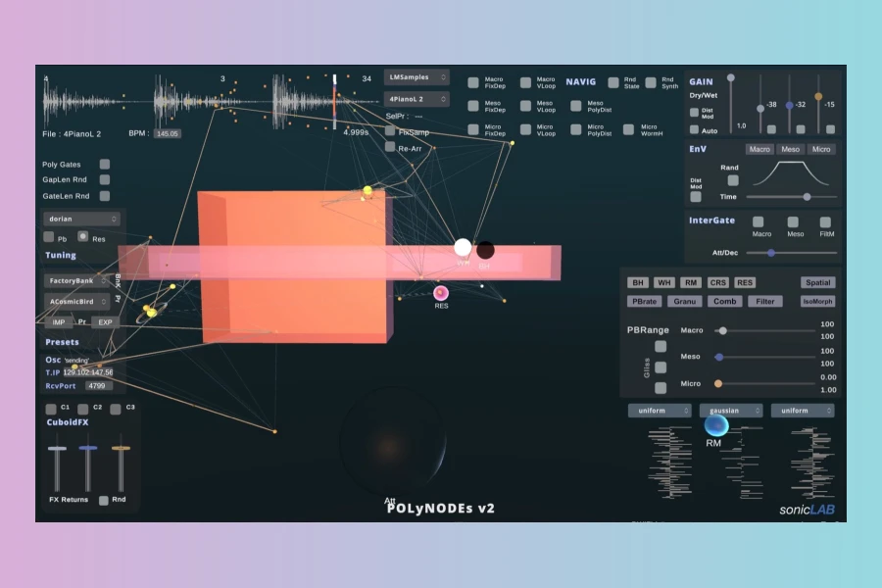
Task: Toggle Micro VLoop checkbox
Action: pos(525,129)
